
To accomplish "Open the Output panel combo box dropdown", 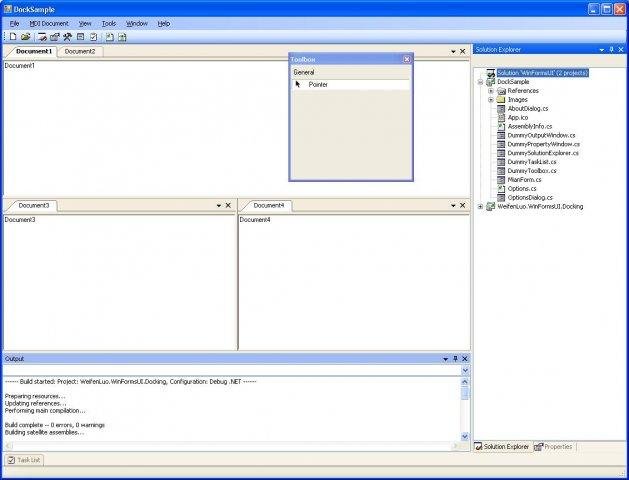I will pos(465,370).
